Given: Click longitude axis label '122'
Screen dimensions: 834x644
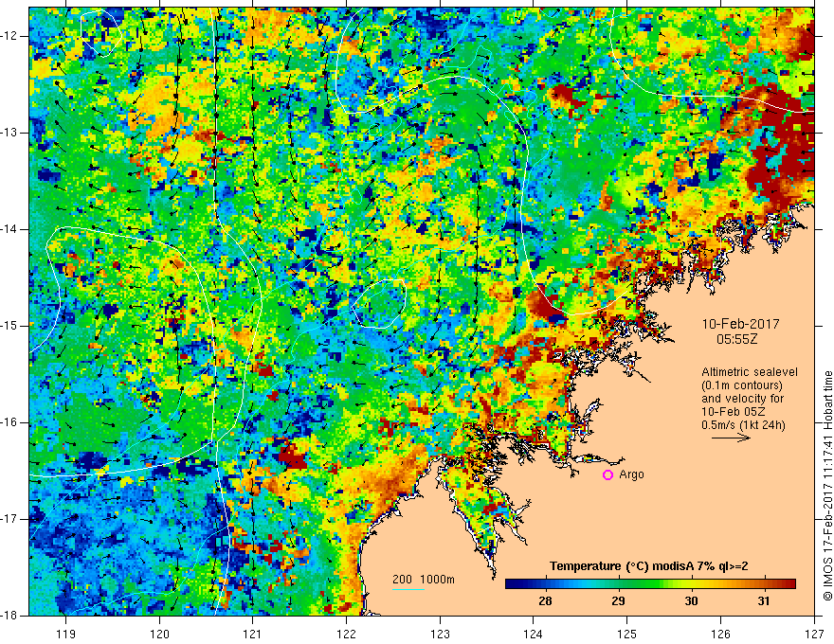Looking at the screenshot, I should click(346, 634).
